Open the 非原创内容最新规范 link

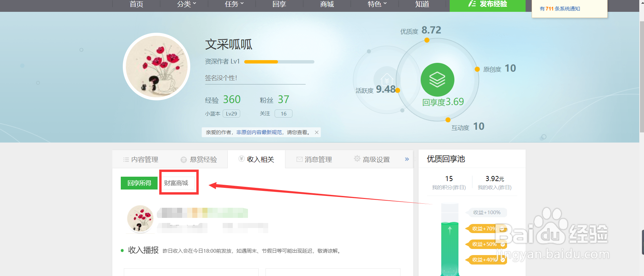pos(259,132)
